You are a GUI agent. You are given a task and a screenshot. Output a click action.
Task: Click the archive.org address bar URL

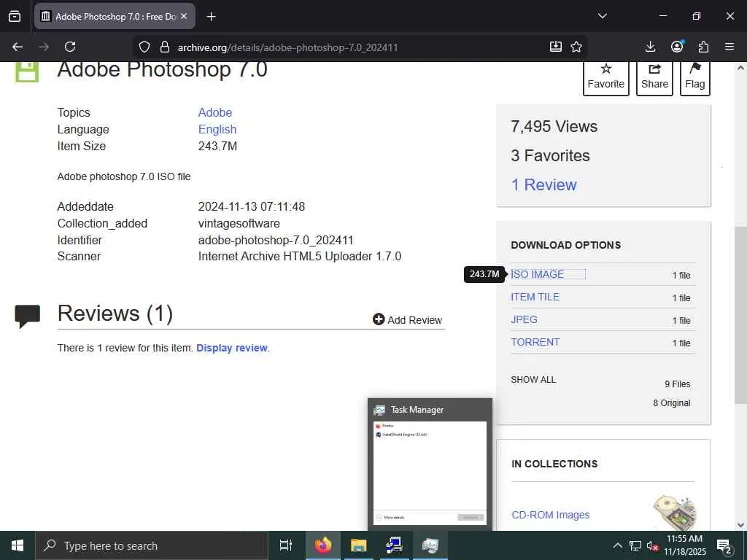[x=287, y=47]
